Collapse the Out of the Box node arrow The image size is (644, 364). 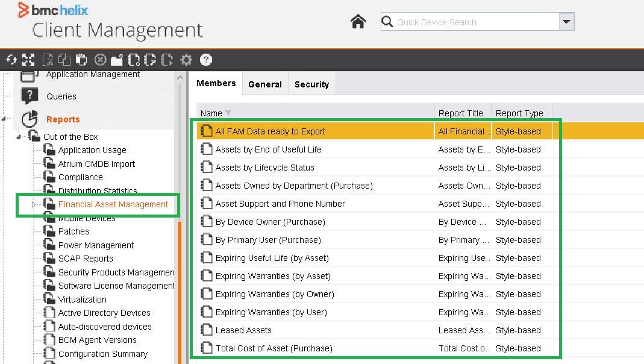[19, 136]
